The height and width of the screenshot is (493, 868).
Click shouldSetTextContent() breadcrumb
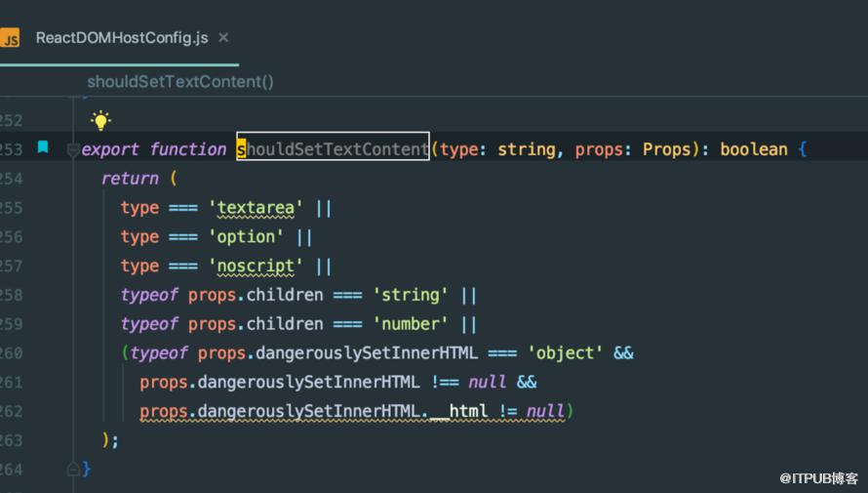[x=179, y=82]
